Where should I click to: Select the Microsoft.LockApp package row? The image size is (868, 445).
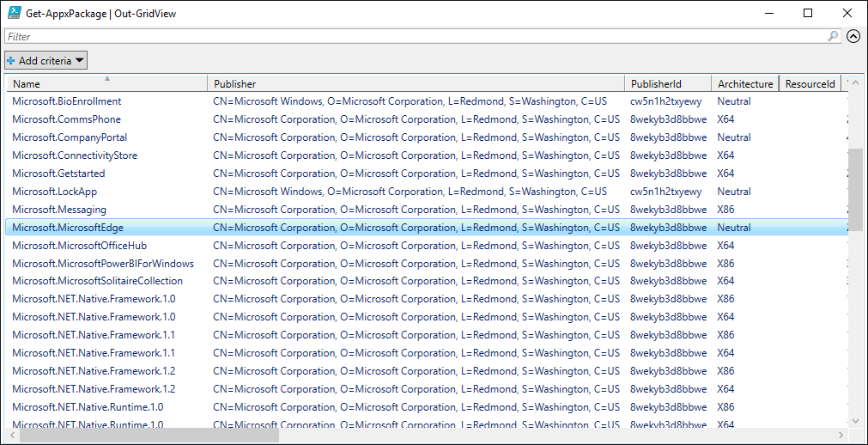pyautogui.click(x=54, y=192)
